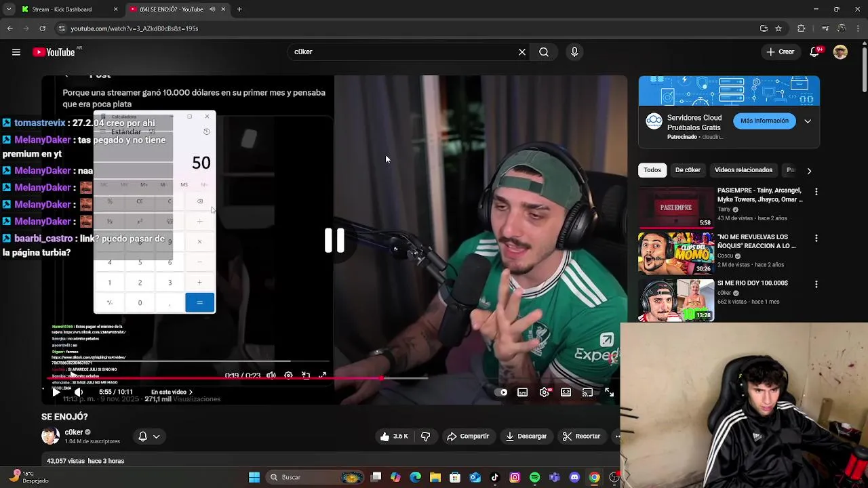Go to the YouTube home logo
The image size is (868, 488).
(x=54, y=52)
